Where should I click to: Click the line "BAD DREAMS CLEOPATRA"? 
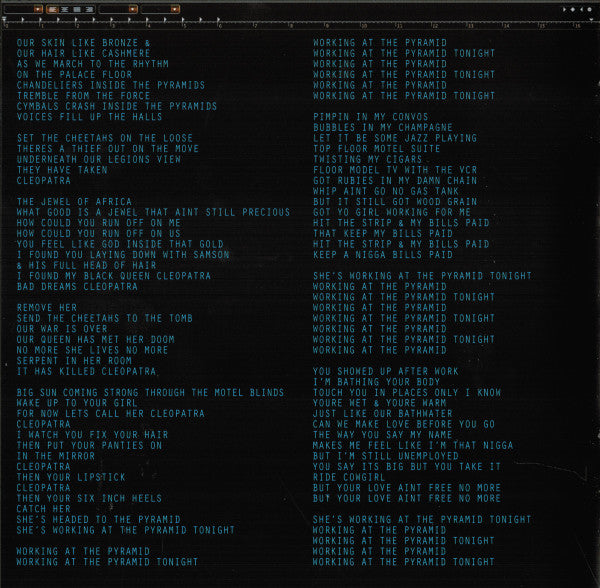click(x=77, y=286)
